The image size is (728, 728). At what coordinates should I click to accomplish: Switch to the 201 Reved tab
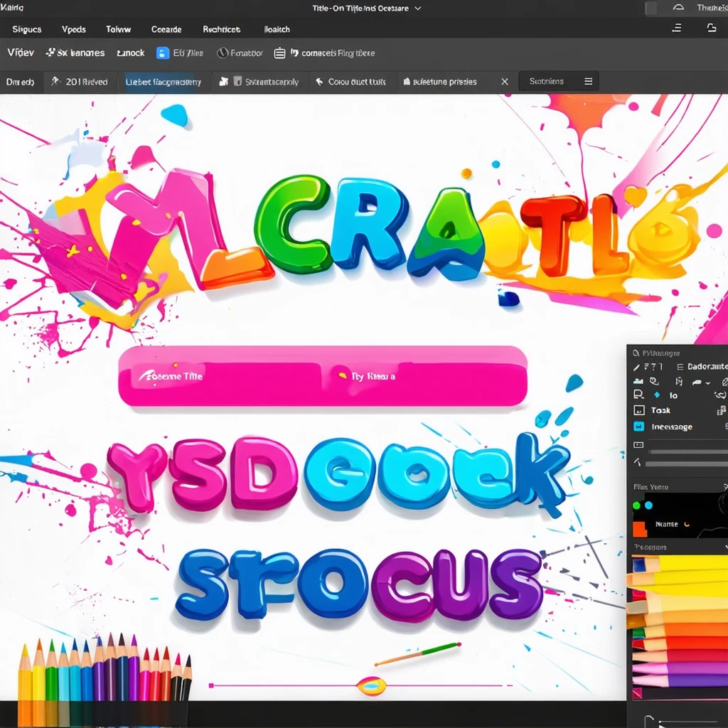point(80,82)
